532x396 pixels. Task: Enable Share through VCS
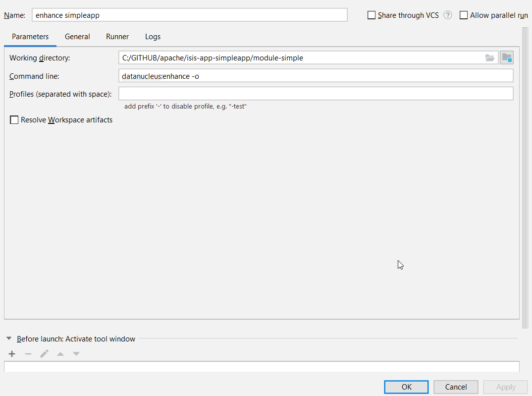pos(372,15)
